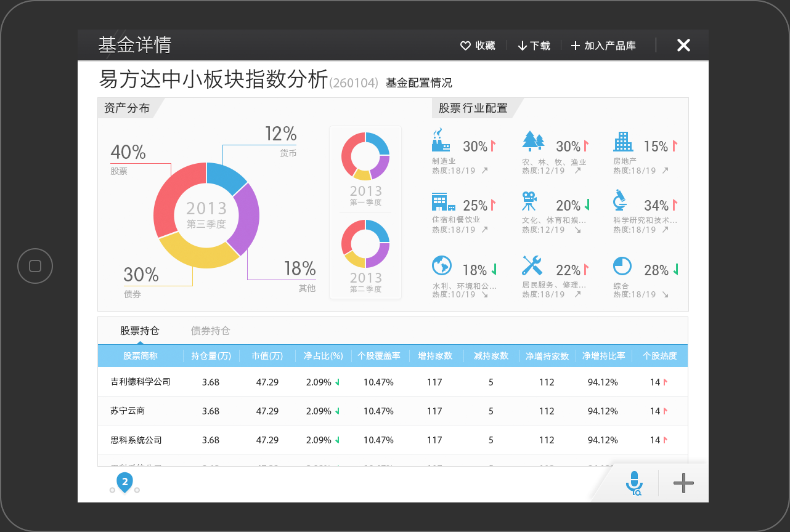
Task: Sort by 增持家数 column header
Action: tap(435, 356)
